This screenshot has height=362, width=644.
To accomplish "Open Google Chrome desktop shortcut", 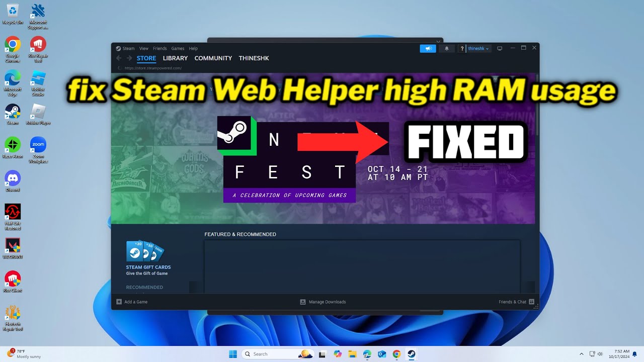I will tap(13, 50).
